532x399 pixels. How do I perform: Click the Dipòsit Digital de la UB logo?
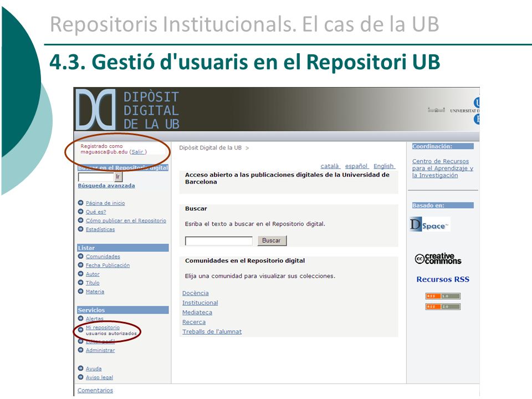click(x=127, y=110)
